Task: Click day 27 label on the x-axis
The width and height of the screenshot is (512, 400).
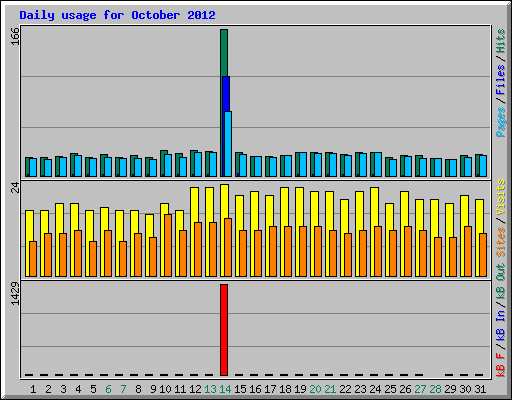Action: point(420,389)
